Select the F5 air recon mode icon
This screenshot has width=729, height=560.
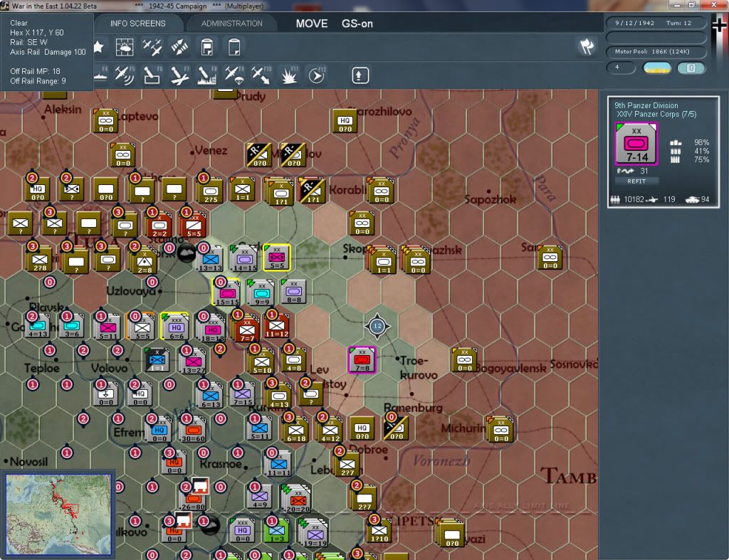(x=125, y=75)
